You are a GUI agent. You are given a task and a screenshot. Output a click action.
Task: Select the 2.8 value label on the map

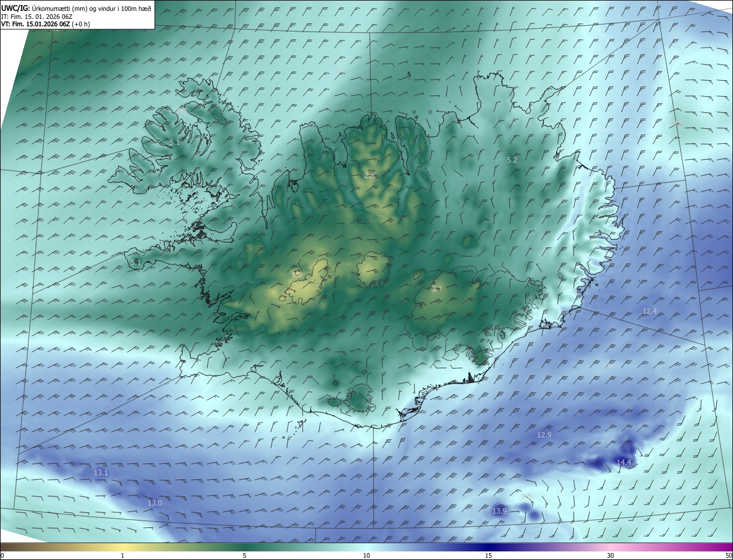tap(369, 175)
